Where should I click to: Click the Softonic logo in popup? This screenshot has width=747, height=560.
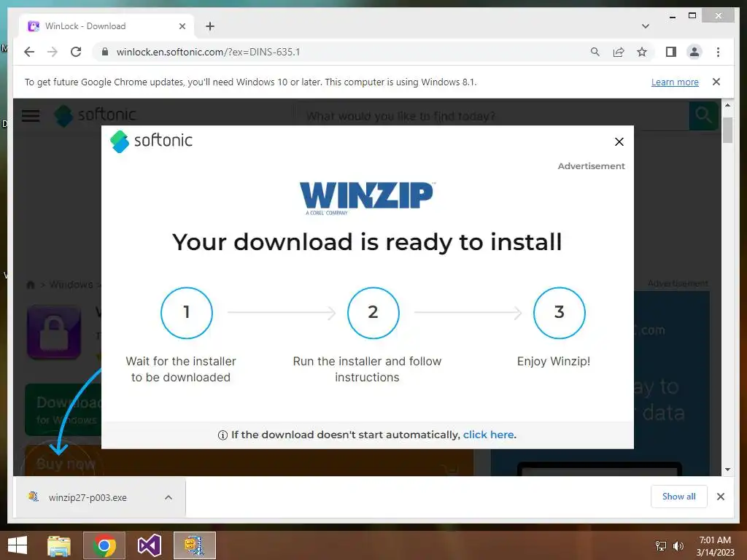pyautogui.click(x=151, y=141)
